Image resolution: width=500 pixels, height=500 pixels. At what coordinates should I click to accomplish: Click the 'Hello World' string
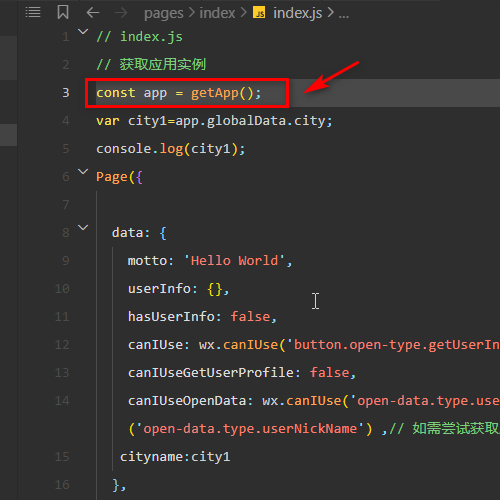[x=234, y=261]
